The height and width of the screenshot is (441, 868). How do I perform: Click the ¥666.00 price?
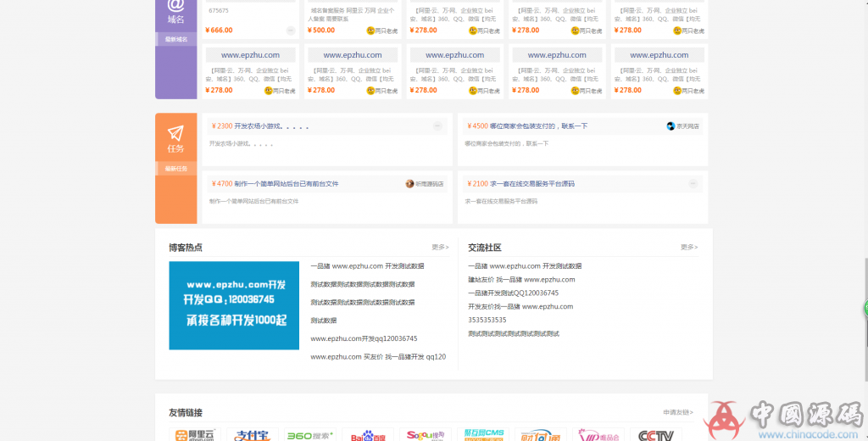(219, 31)
